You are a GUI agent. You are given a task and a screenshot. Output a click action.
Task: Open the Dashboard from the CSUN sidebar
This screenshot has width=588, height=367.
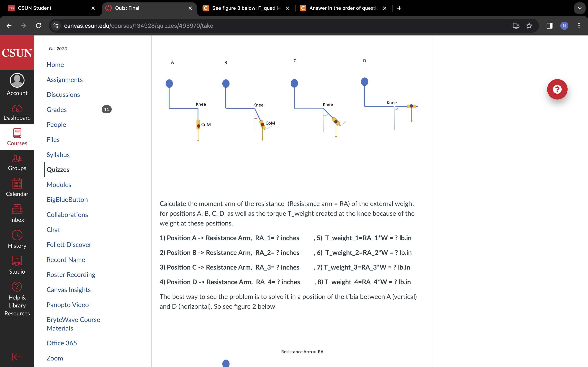point(17,112)
